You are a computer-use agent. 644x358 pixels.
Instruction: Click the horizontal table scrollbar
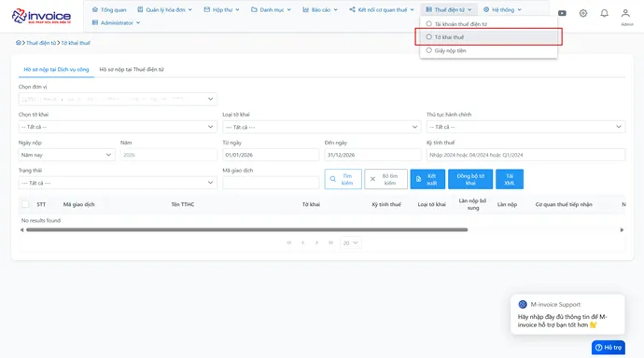click(246, 230)
